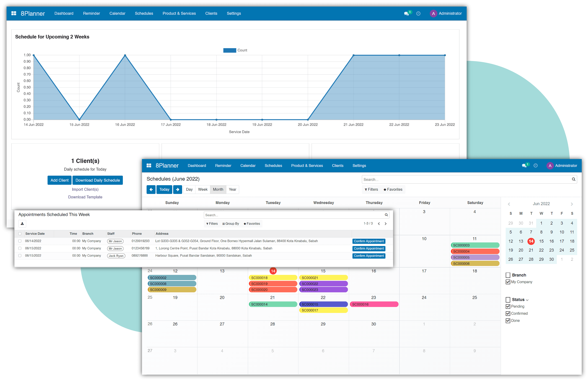Open Group By dropdown in Appointments list
The height and width of the screenshot is (381, 588).
click(230, 223)
